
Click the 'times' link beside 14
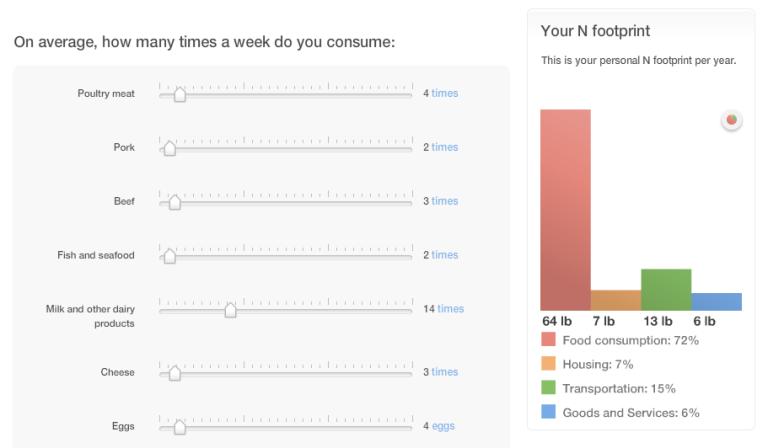(450, 309)
